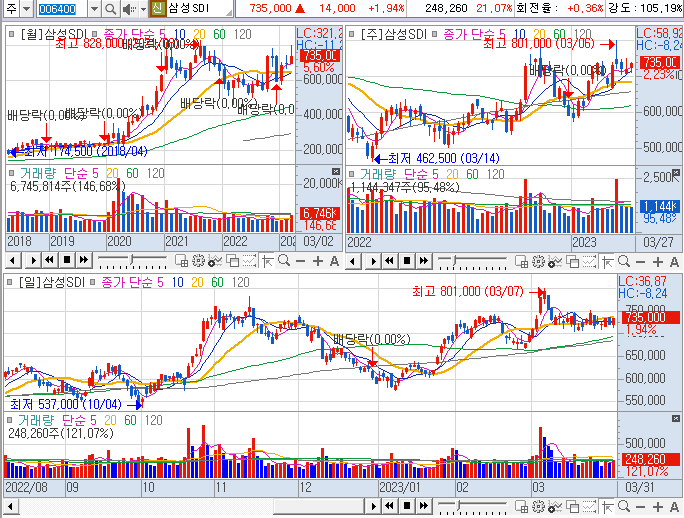Toggle square marker beside [일]삼성SDI title
684x518 pixels.
coord(10,282)
